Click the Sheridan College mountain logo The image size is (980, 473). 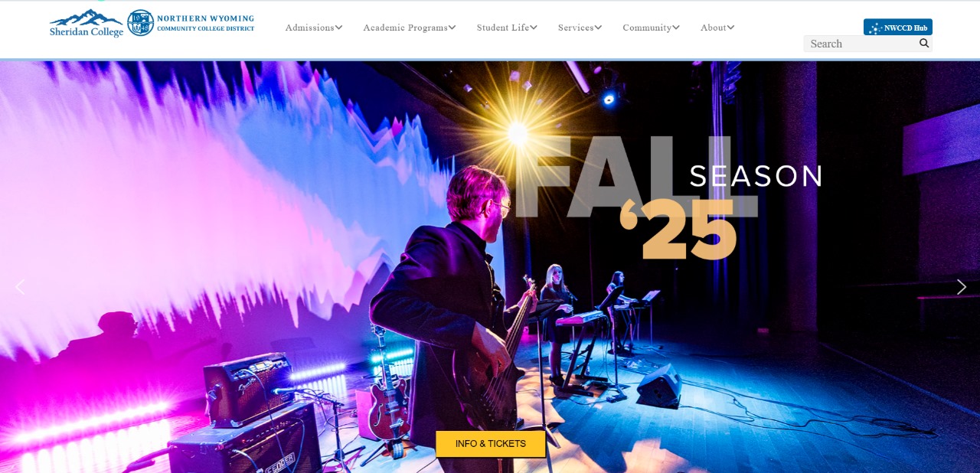pos(87,23)
